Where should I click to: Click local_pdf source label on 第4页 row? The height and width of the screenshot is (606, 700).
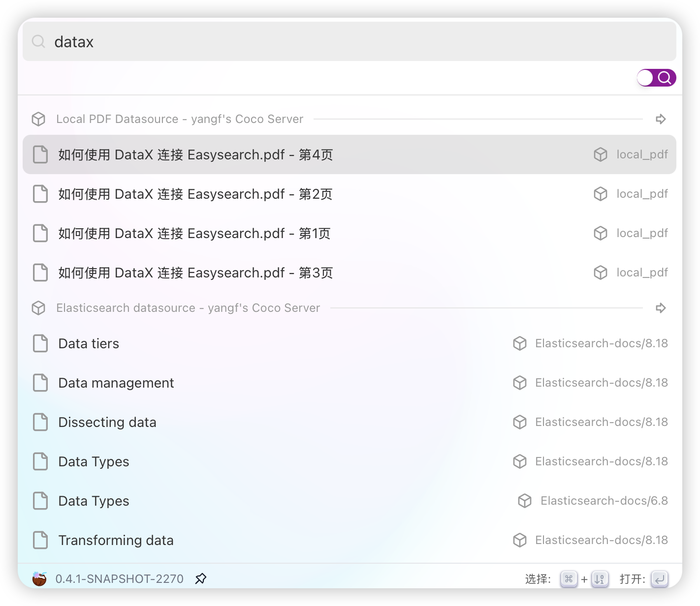(642, 154)
